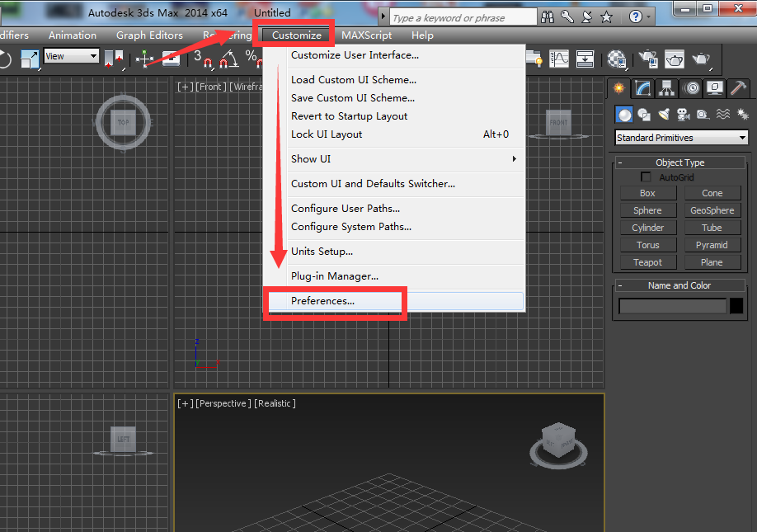Click the Favorites star icon

(606, 17)
